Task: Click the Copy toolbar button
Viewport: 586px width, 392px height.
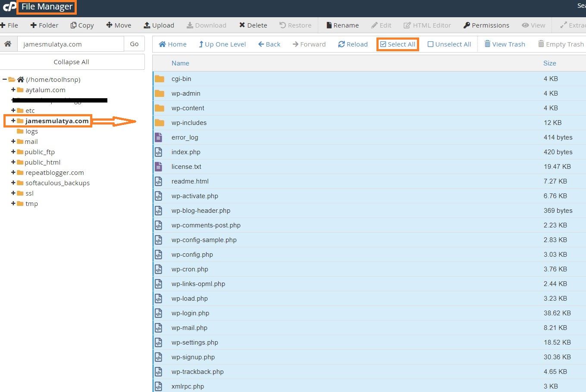Action: (82, 25)
